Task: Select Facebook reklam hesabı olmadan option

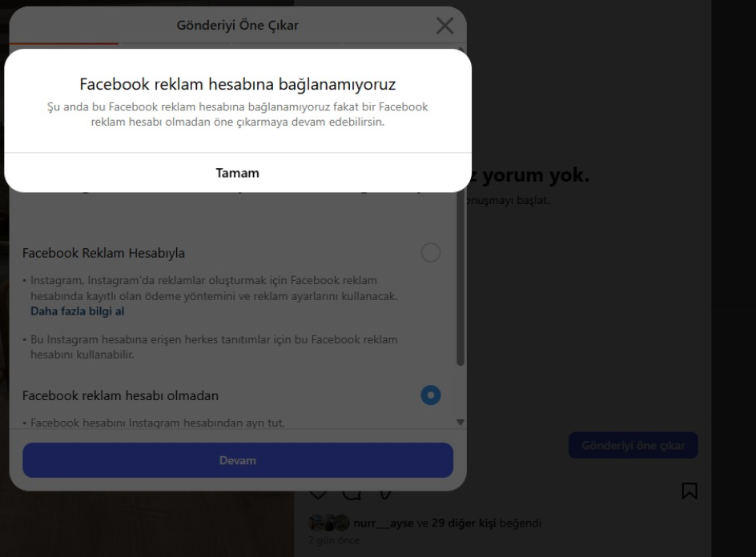Action: 431,395
